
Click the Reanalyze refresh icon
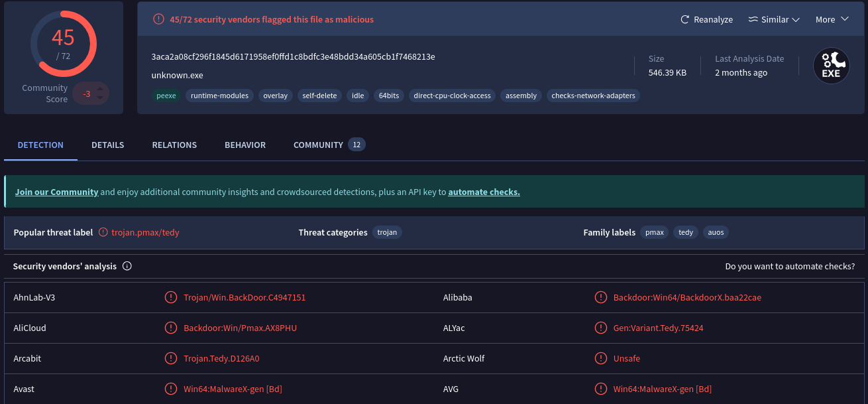[x=684, y=19]
